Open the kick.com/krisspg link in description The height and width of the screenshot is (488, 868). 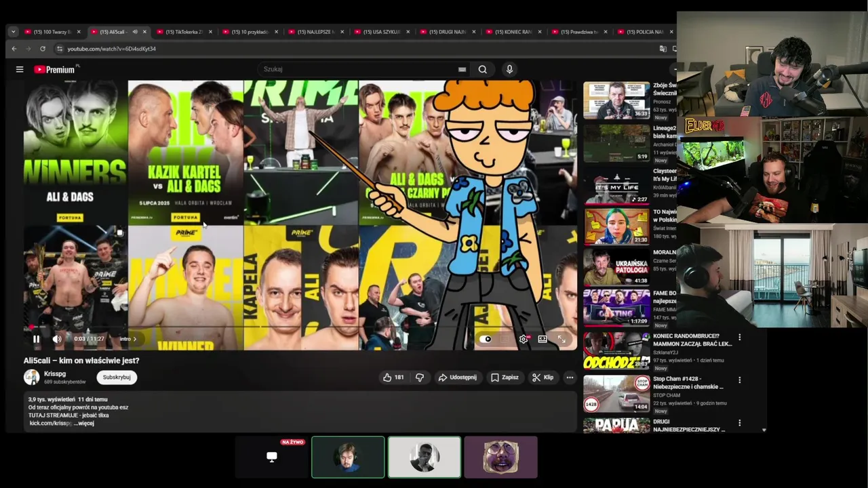[50, 424]
